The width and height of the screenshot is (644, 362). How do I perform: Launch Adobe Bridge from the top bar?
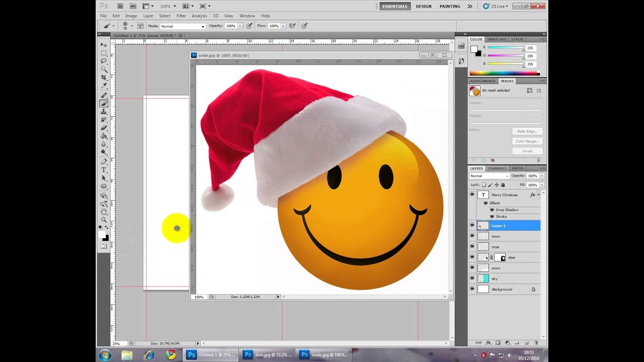click(120, 6)
